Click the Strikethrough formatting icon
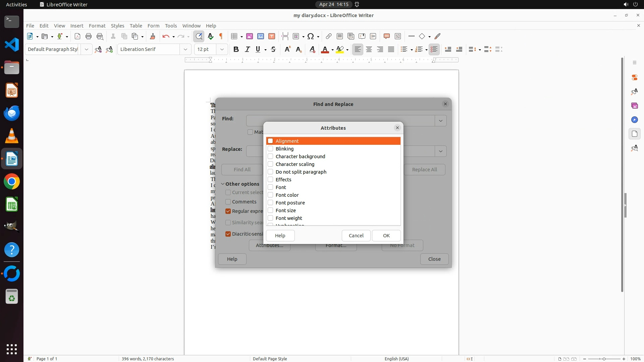 point(273,49)
